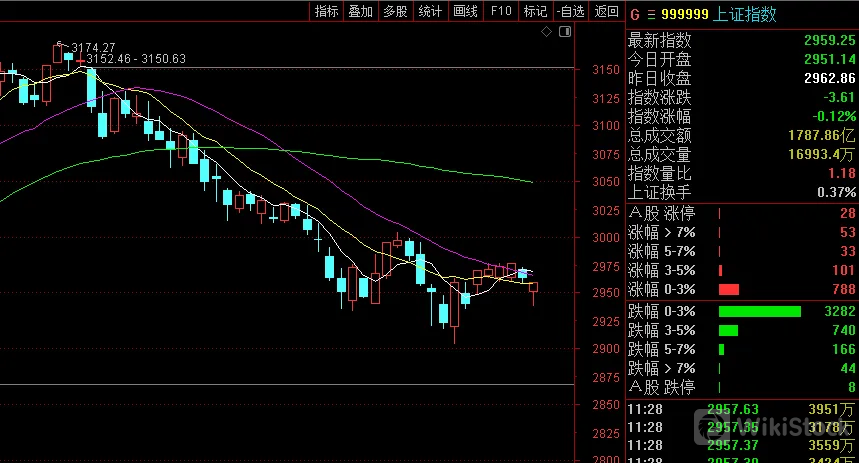Click the 上证指数 index name title
The image size is (859, 463).
(745, 14)
